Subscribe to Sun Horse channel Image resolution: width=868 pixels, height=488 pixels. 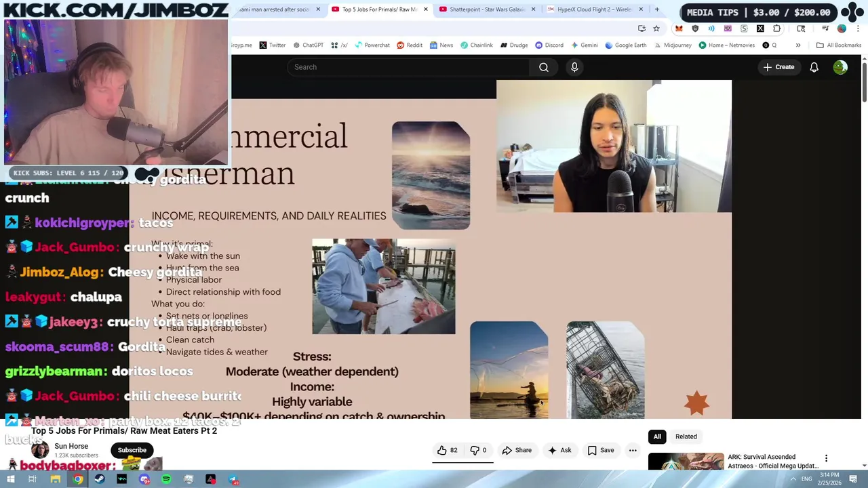tap(132, 450)
